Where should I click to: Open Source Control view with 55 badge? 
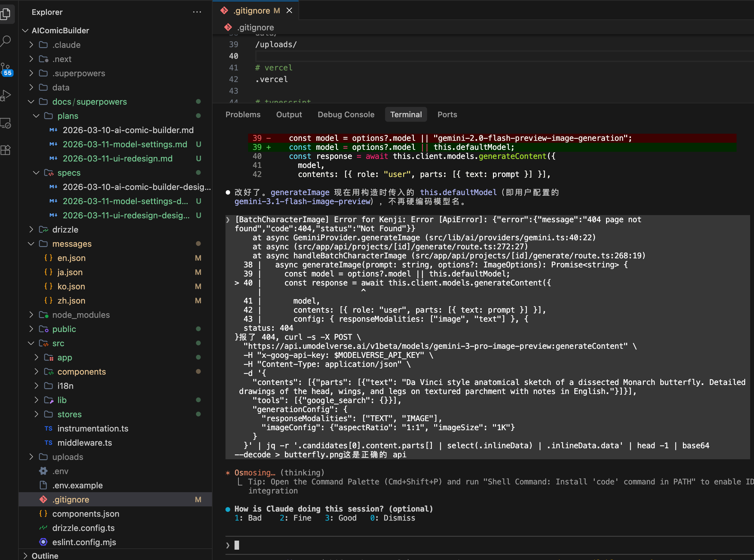[x=6, y=69]
